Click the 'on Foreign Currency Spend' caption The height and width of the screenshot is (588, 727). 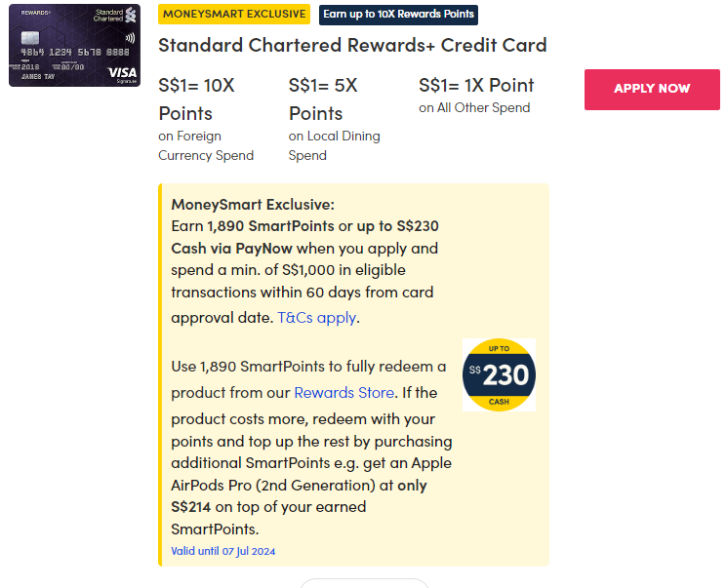(206, 145)
